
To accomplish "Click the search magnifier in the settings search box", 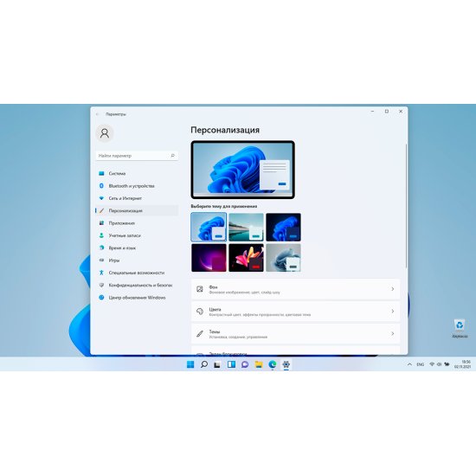I will point(172,156).
